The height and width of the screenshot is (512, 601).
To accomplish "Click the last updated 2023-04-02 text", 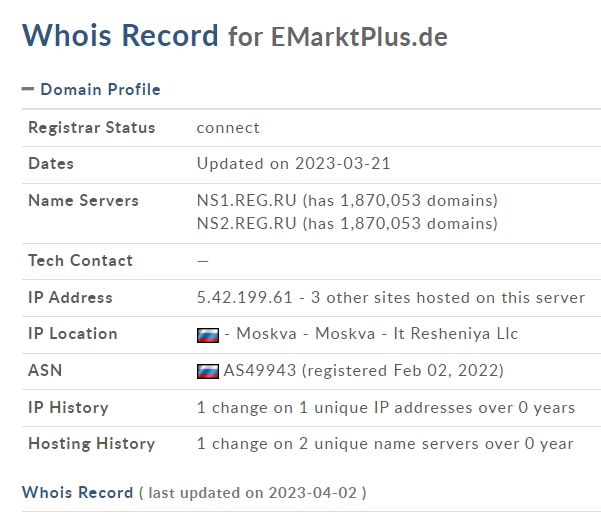I will pyautogui.click(x=253, y=493).
